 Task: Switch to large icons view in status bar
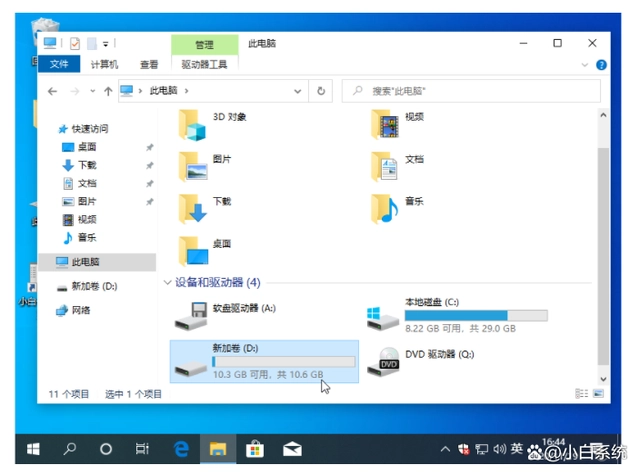[x=598, y=393]
